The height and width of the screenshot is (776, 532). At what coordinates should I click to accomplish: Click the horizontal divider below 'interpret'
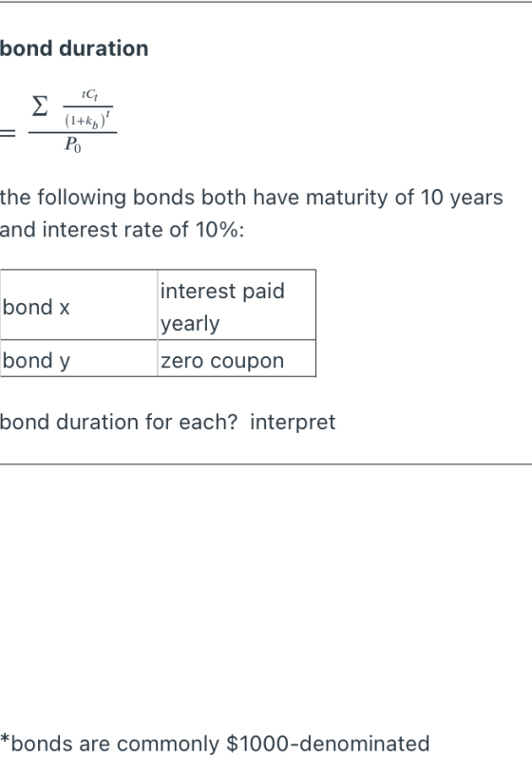[x=266, y=464]
